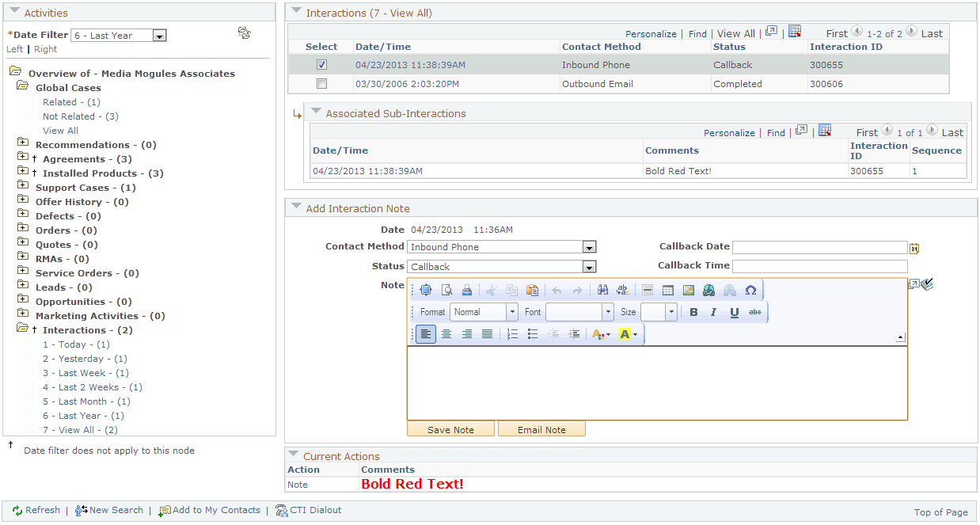980x525 pixels.
Task: Open the Callback Date calendar picker
Action: tap(914, 247)
